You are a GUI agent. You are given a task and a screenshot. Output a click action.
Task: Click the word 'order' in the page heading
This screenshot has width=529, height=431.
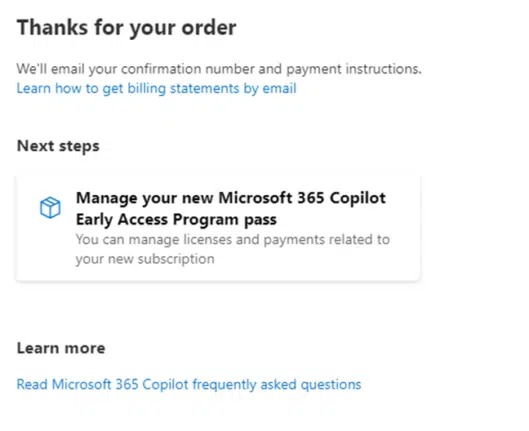209,28
